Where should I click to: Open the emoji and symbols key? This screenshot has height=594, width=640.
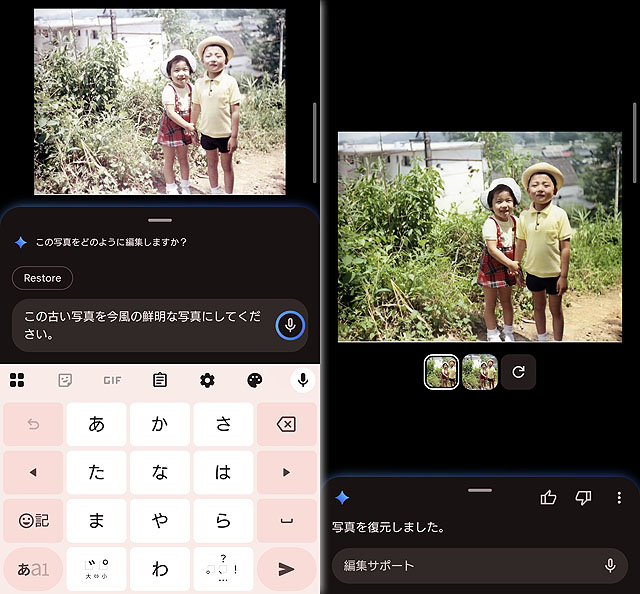coord(33,520)
